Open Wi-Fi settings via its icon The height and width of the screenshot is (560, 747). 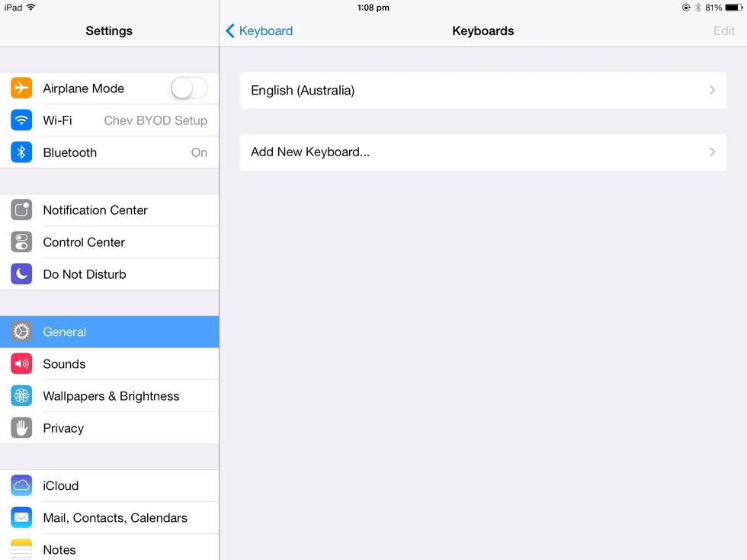pyautogui.click(x=21, y=120)
